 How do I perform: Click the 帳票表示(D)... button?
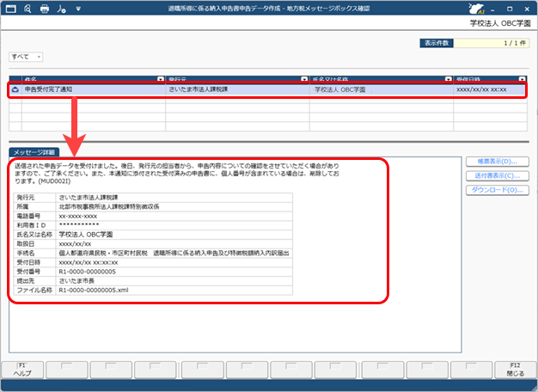pyautogui.click(x=497, y=162)
